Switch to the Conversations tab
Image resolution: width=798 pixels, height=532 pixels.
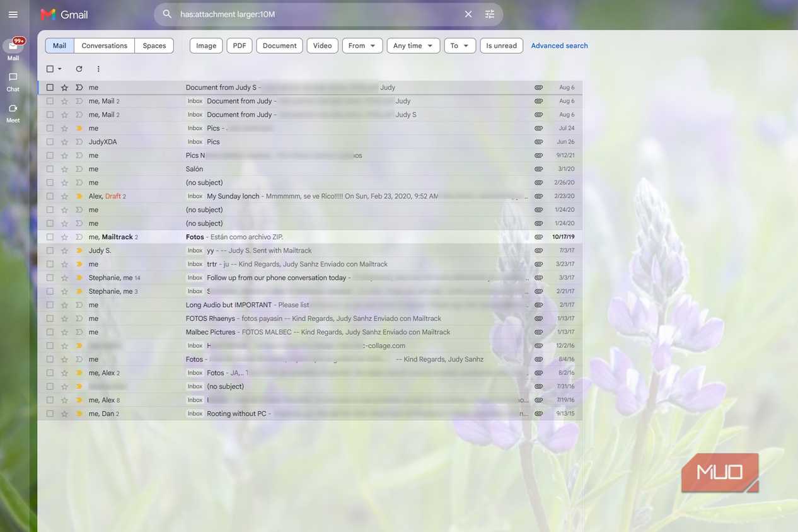tap(104, 45)
